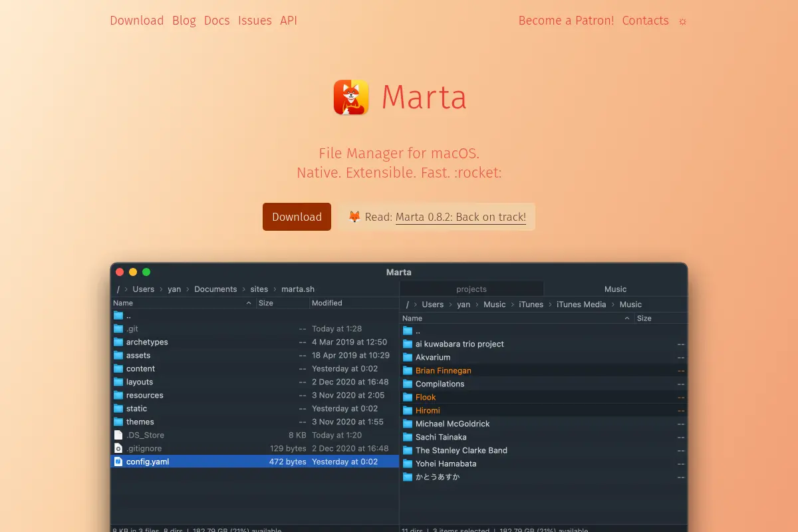Click iTunes Media in right pane breadcrumb
Image resolution: width=798 pixels, height=532 pixels.
click(x=581, y=305)
